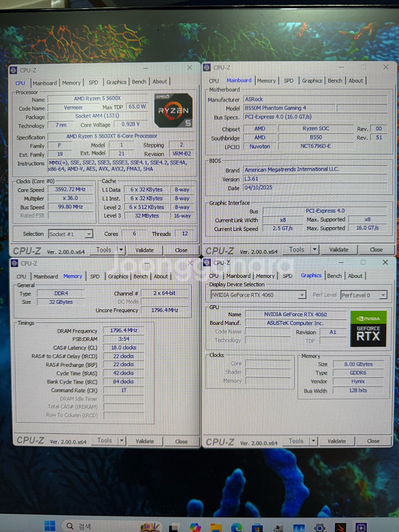The width and height of the screenshot is (399, 532).
Task: Click the Board Manuf. value ASUSTeK Computer Inc.
Action: [295, 323]
